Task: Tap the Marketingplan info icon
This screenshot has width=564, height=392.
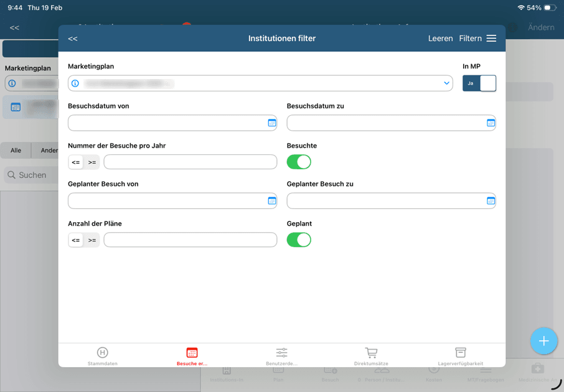Action: (x=75, y=83)
